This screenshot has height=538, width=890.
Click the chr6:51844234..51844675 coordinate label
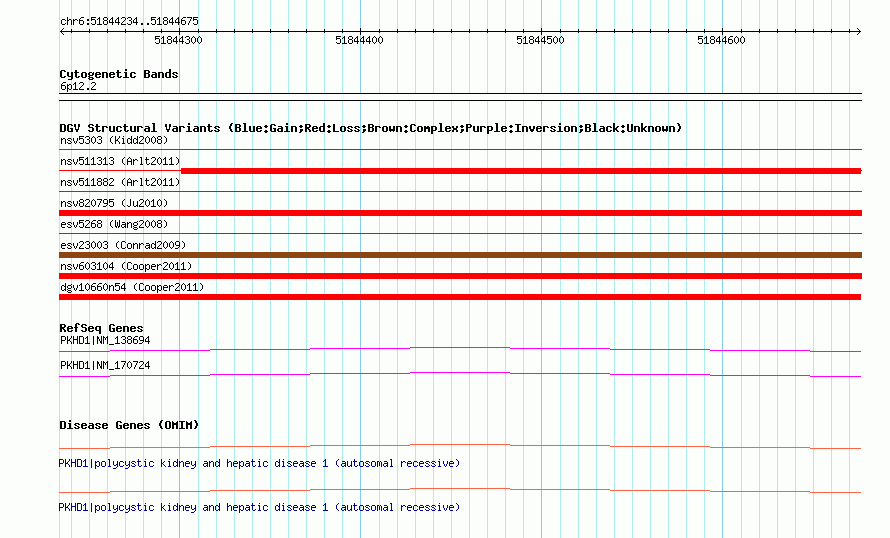129,22
